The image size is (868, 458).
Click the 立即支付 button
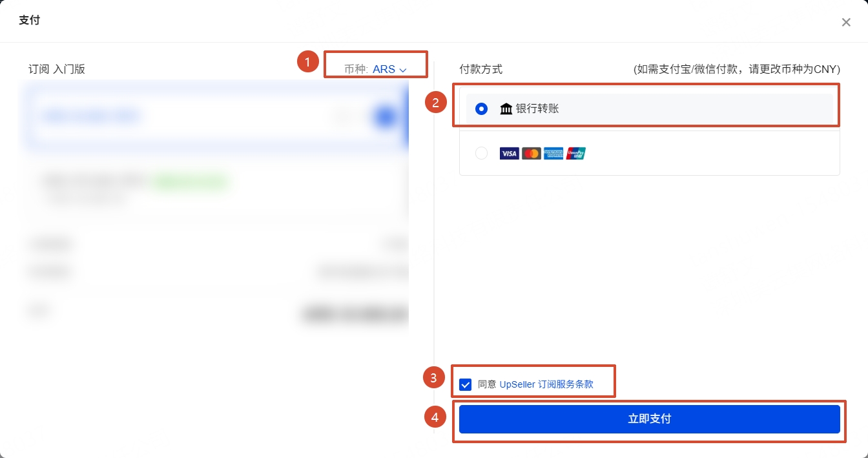pyautogui.click(x=650, y=419)
